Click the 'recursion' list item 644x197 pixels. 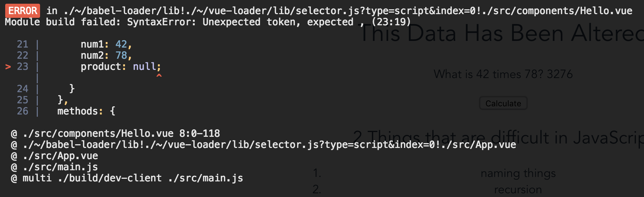(x=518, y=190)
